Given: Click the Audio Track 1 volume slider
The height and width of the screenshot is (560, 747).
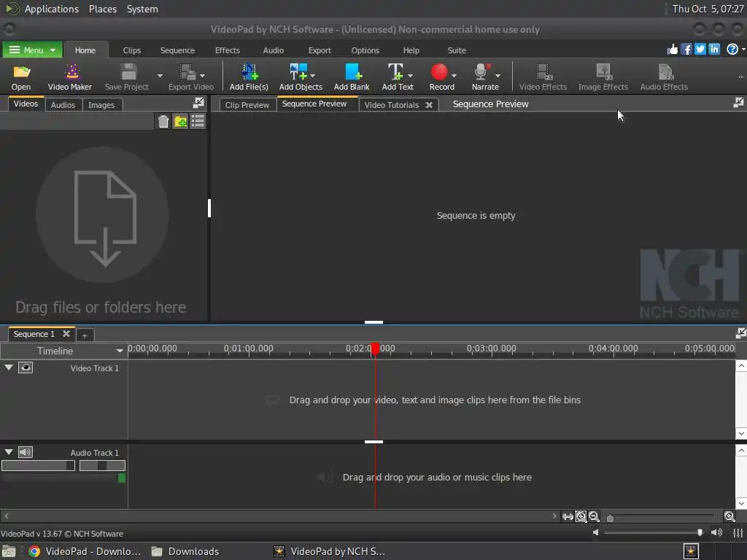Looking at the screenshot, I should tap(38, 466).
